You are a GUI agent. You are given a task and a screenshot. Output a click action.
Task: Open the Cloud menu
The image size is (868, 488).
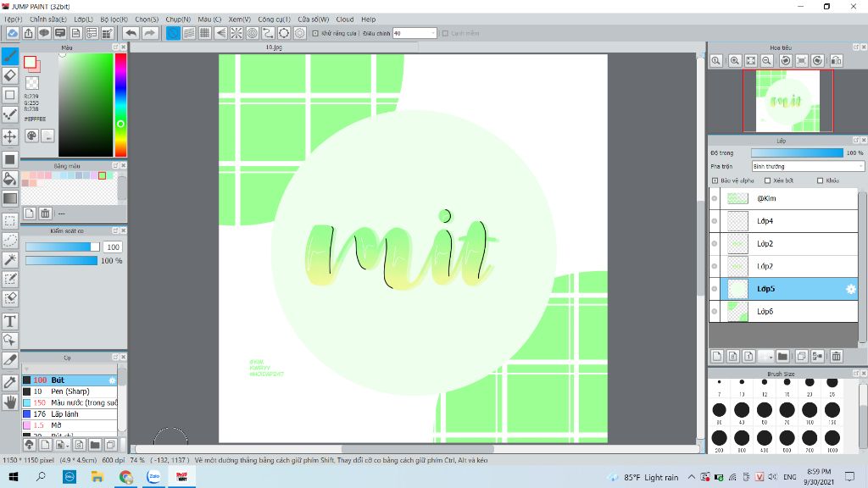(345, 19)
